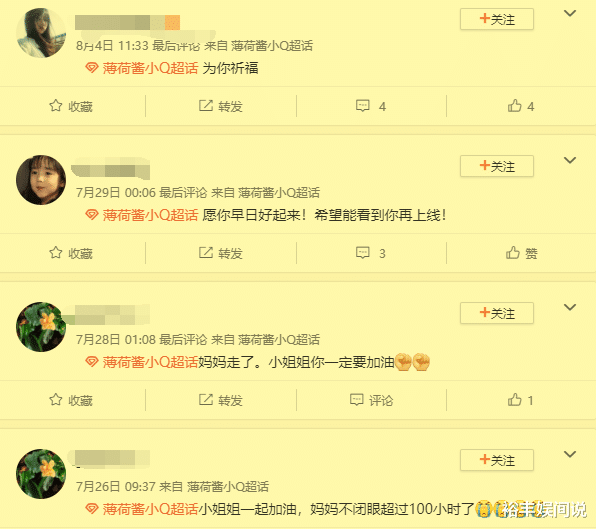Like the 为你祈福 post with 4 likes
Screen dimensions: 596x529
pyautogui.click(x=521, y=106)
